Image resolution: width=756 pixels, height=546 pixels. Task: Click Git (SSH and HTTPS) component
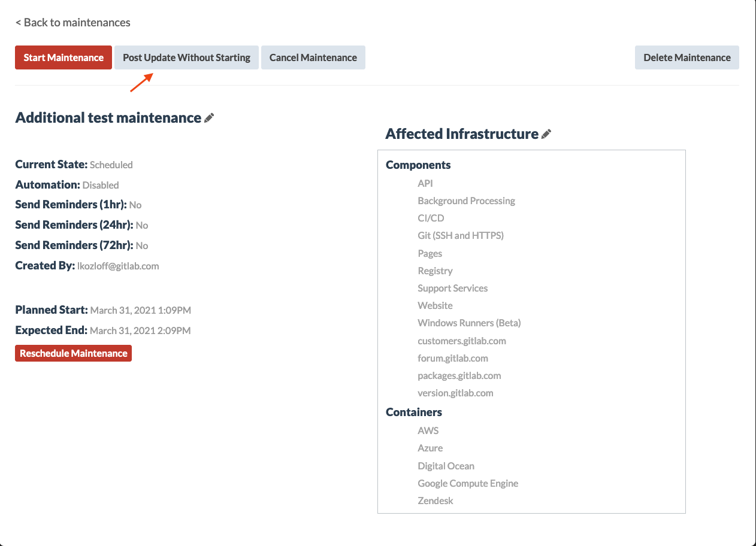[460, 235]
